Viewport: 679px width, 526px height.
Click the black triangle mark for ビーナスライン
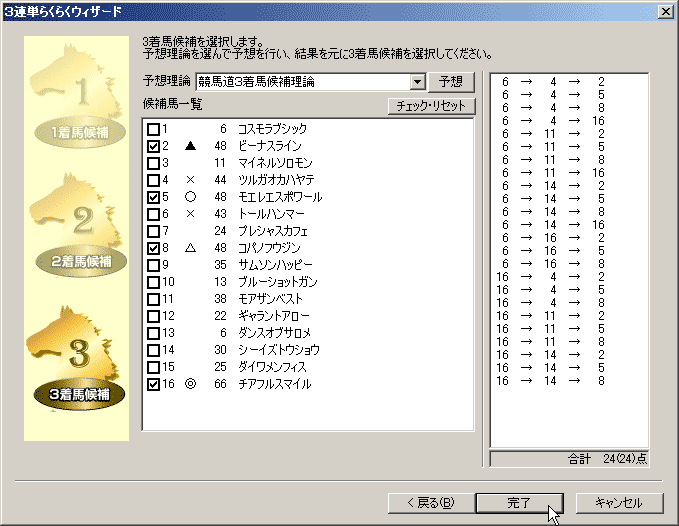pos(190,146)
